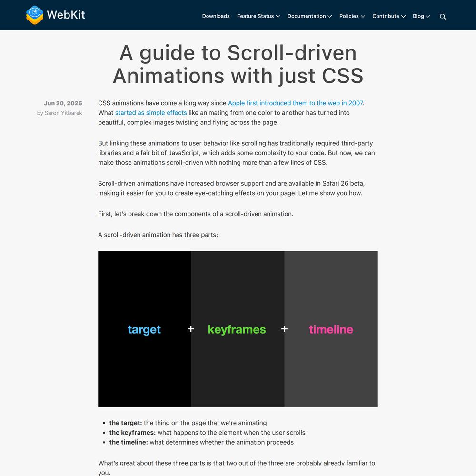Open link about Apple introducing animations in 2007
Viewport: 476px width, 476px height.
(x=295, y=103)
